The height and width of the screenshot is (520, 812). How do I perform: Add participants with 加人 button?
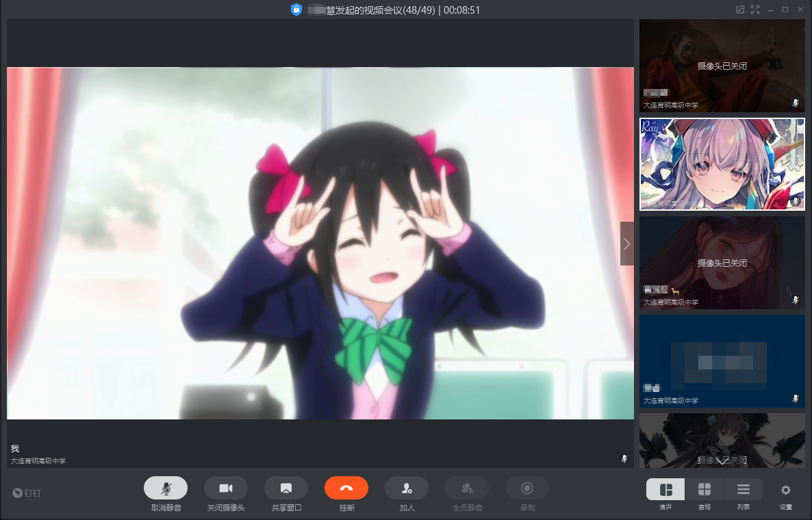(407, 488)
